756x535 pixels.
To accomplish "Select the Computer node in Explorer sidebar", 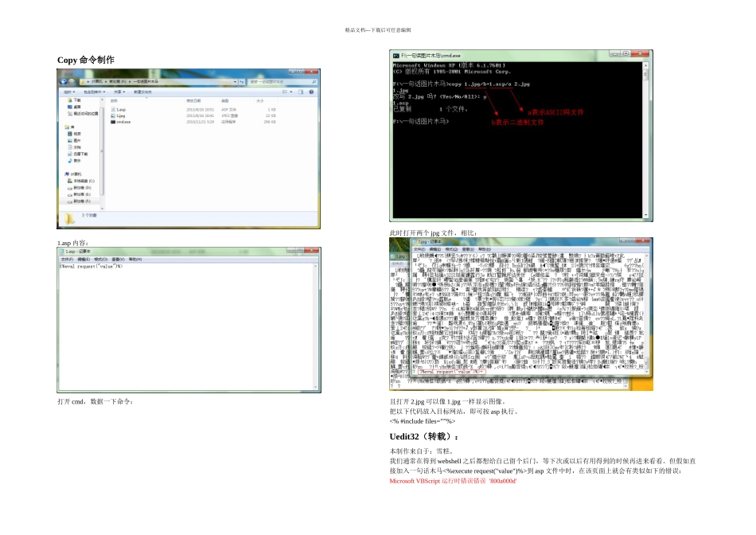I will (x=72, y=174).
